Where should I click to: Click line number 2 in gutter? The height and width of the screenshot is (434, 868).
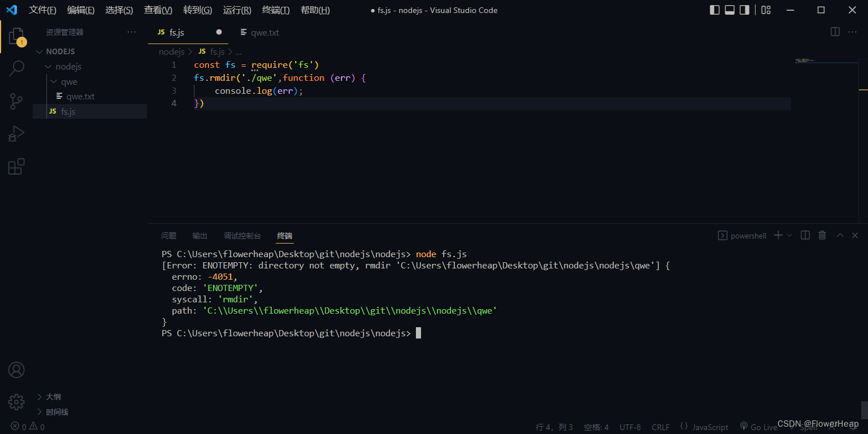coord(173,78)
